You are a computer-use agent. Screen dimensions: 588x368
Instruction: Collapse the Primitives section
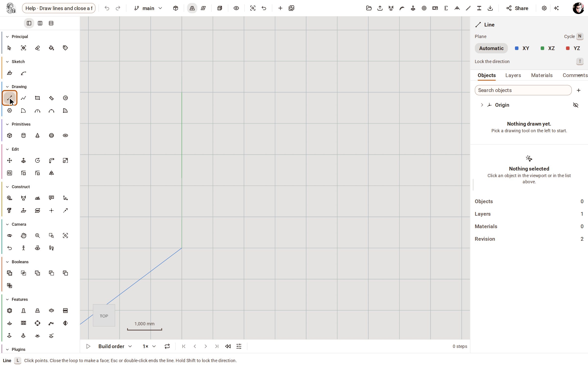[7, 124]
